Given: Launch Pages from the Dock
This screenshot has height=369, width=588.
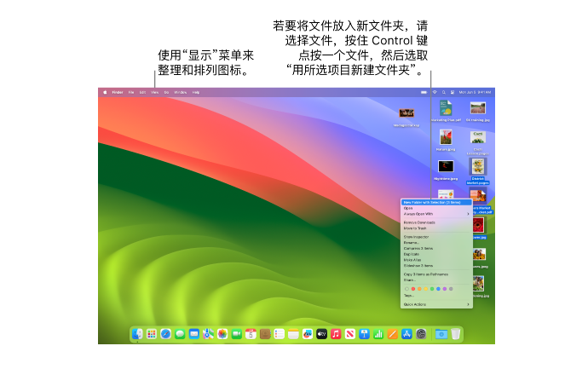Looking at the screenshot, I should (393, 334).
